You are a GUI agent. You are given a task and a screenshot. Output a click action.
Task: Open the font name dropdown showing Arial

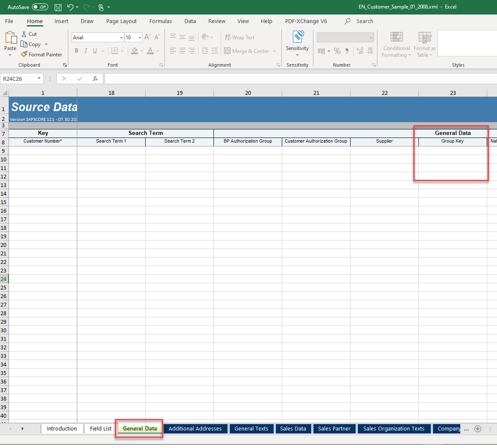point(121,38)
